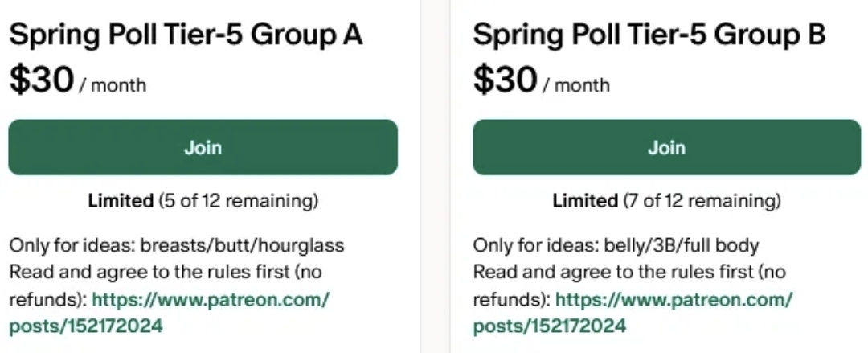Viewport: 868px width, 353px height.
Task: Click Group B's 'Only for ideas: belly/3B/full body' line
Action: [x=616, y=245]
